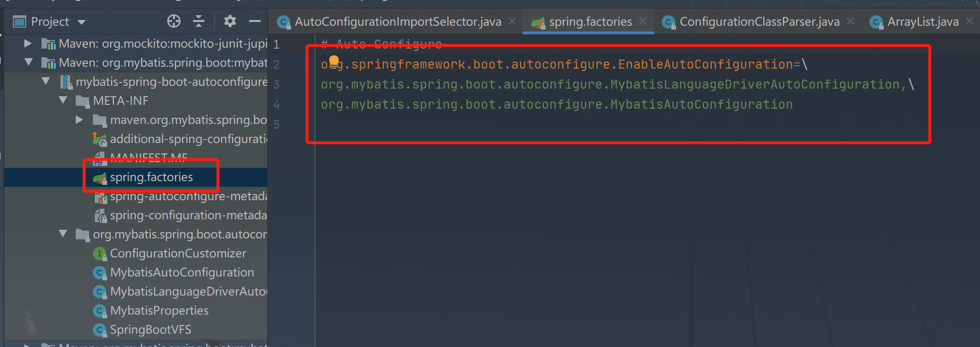Open Project panel settings gear
Screen dimensions: 980x347
click(230, 21)
